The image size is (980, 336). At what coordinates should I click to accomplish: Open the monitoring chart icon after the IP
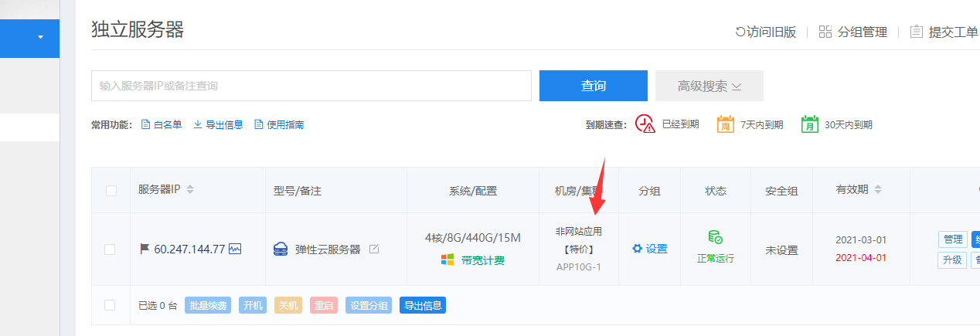coord(235,249)
